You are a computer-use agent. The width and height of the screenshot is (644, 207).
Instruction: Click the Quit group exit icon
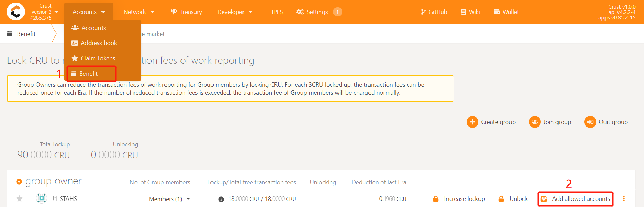tap(590, 122)
